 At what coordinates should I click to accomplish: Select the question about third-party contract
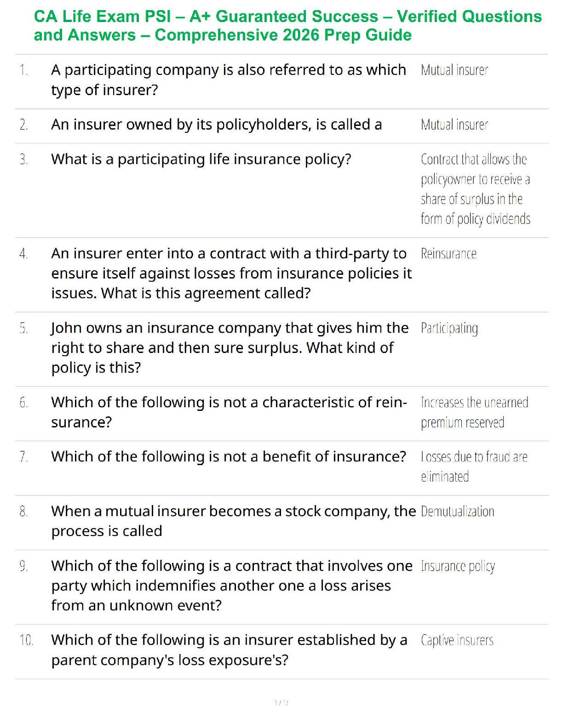(x=231, y=273)
